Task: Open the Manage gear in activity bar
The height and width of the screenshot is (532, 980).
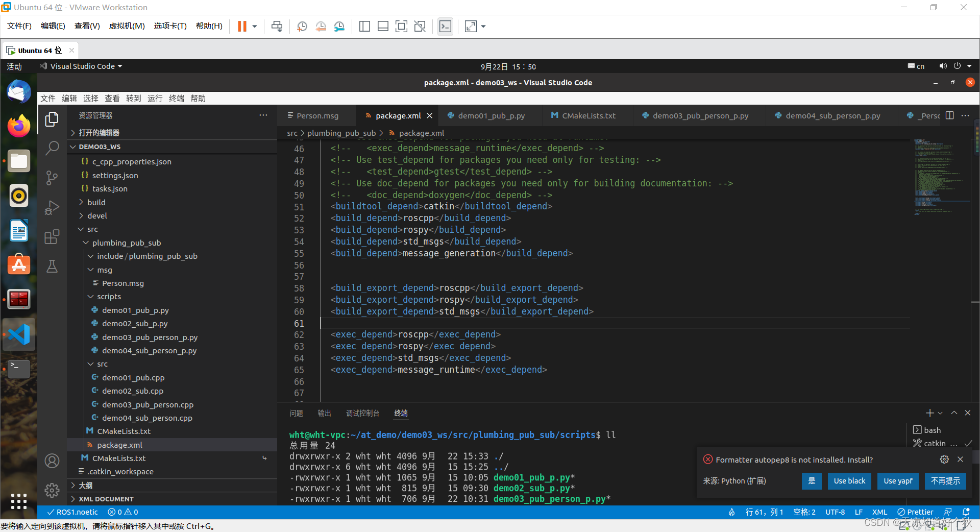Action: pos(52,490)
